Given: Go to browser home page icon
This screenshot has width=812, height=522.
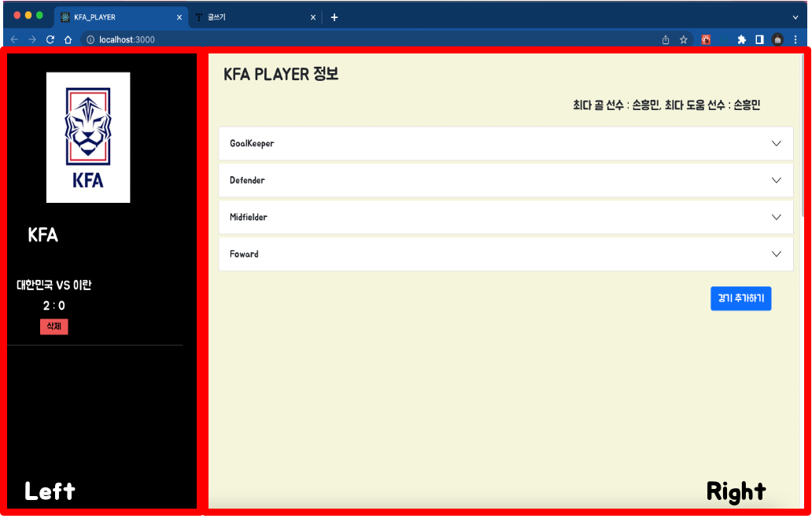Looking at the screenshot, I should 68,39.
